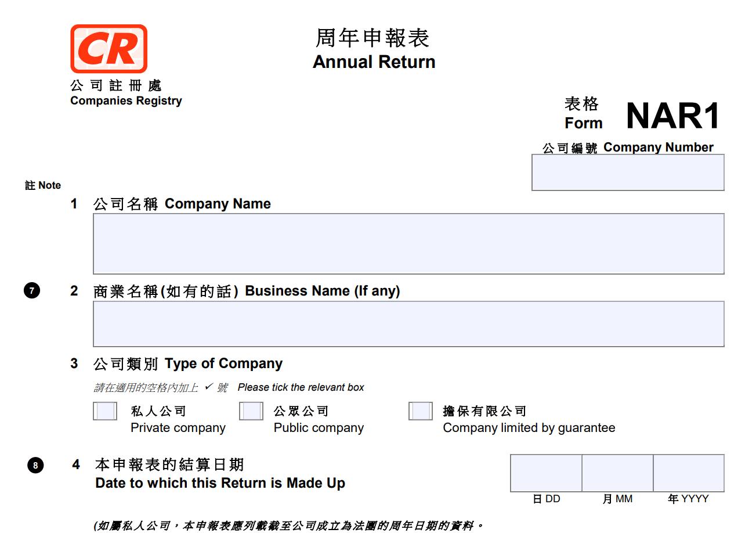Click the red CR Companies Registry logo
Screen dimensions: 756x533
tap(108, 49)
